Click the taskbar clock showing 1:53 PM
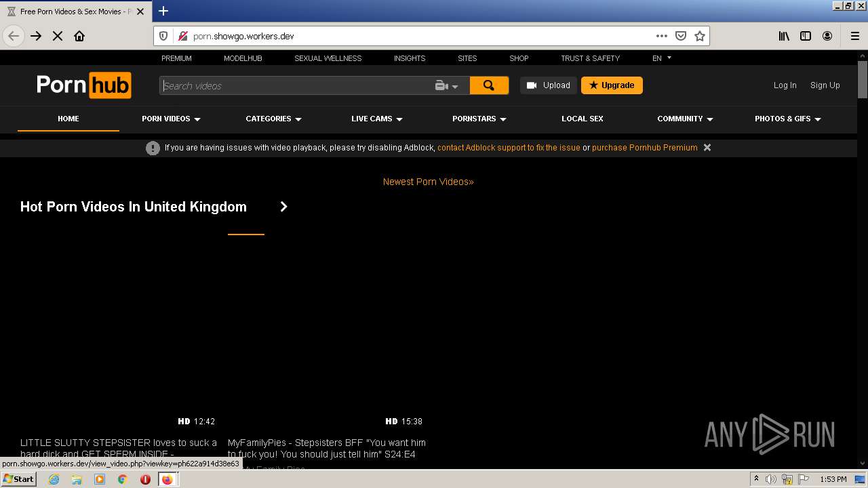Image resolution: width=868 pixels, height=488 pixels. coord(833,479)
